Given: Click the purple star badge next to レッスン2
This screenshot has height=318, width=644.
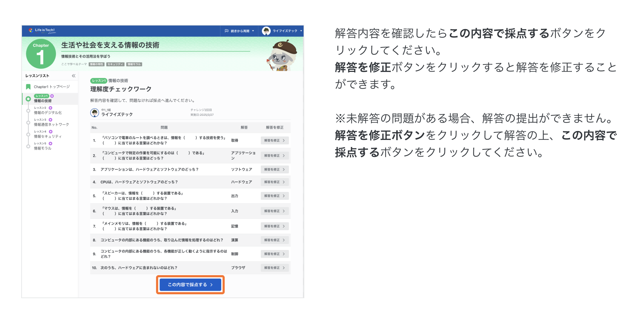Looking at the screenshot, I should tap(50, 108).
